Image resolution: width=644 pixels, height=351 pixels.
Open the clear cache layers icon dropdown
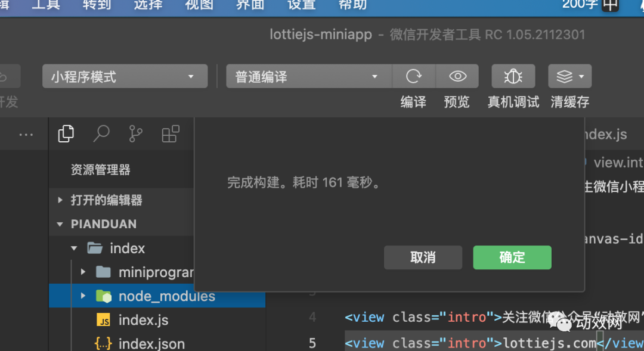point(569,76)
